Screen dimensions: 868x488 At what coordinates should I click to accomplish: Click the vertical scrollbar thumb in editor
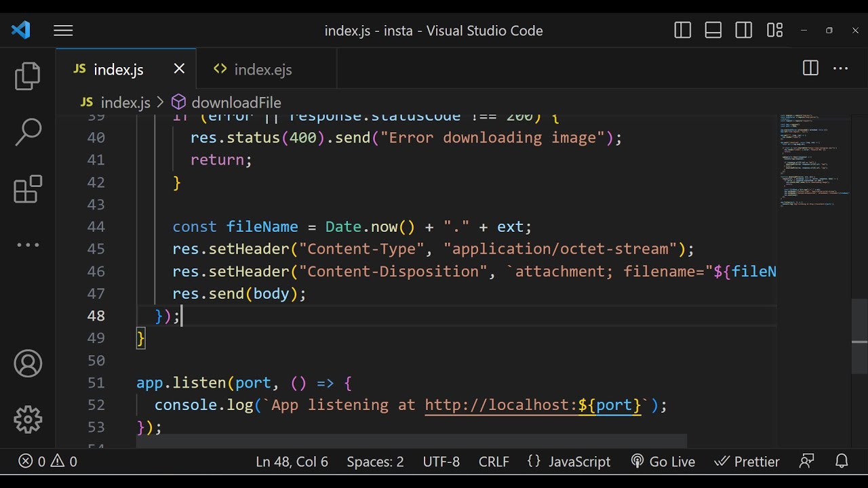[859, 336]
